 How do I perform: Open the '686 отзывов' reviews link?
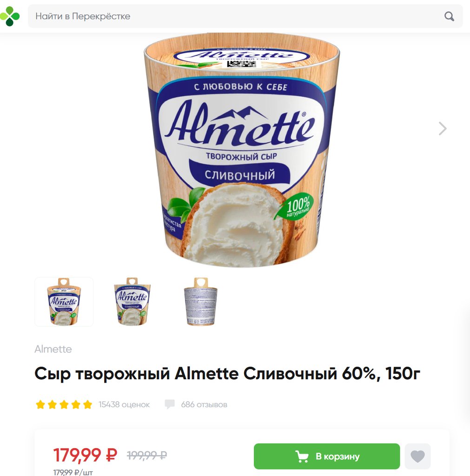point(204,405)
